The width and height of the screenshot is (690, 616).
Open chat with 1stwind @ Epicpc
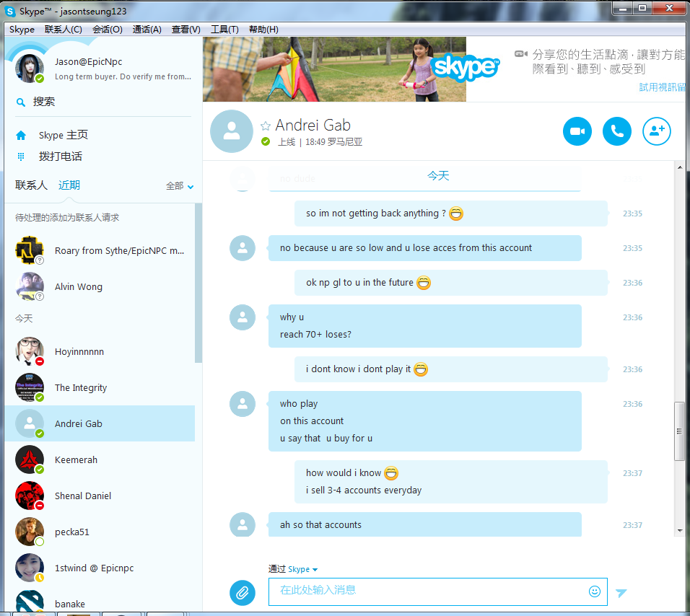(x=100, y=568)
